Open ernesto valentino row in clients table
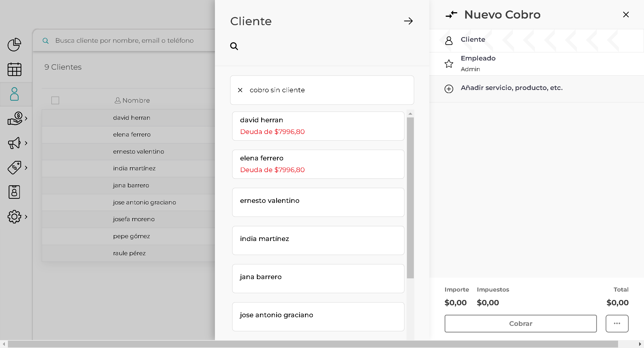Viewport: 644px width, 348px height. click(x=128, y=152)
